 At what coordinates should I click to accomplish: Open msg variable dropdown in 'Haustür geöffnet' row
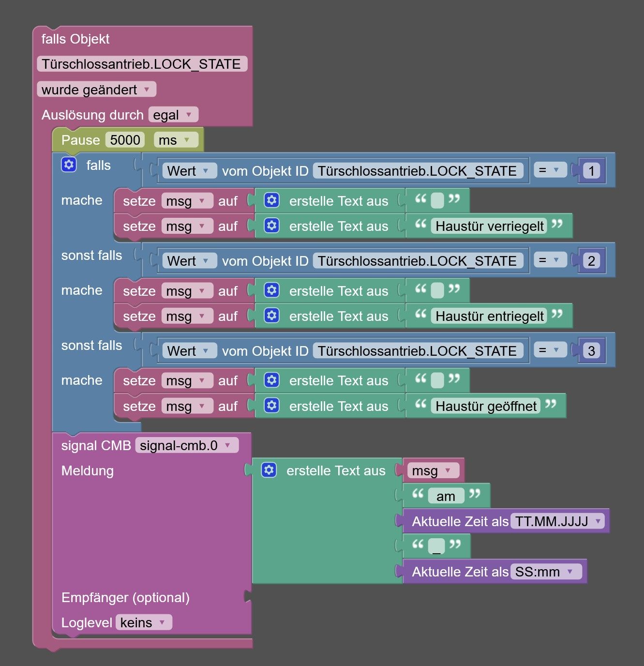click(x=187, y=406)
